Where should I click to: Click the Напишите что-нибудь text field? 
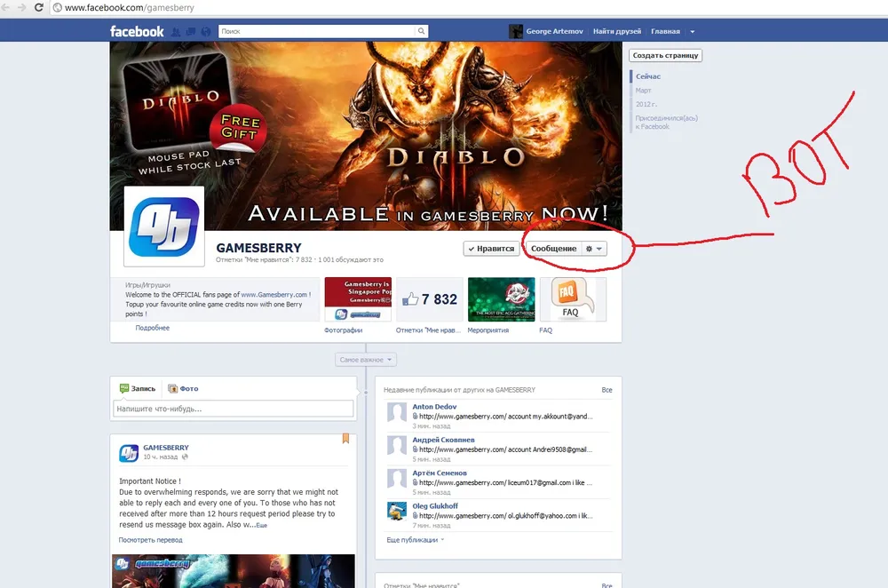(x=234, y=409)
